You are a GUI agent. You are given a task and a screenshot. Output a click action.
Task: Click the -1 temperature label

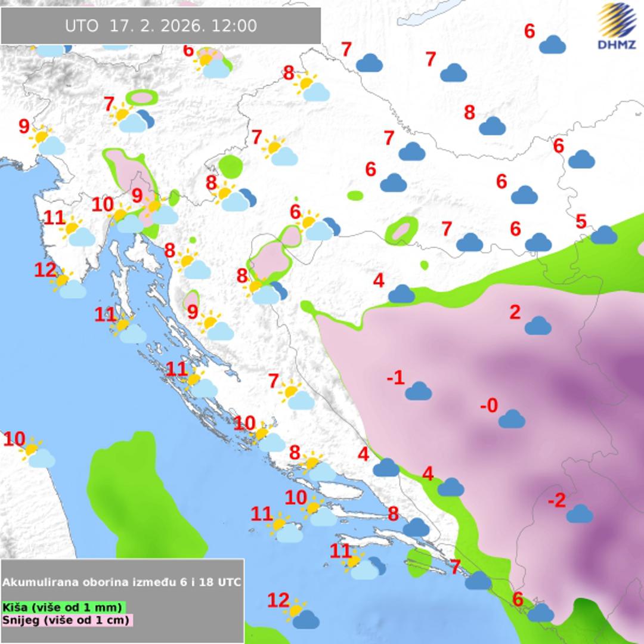pos(395,377)
